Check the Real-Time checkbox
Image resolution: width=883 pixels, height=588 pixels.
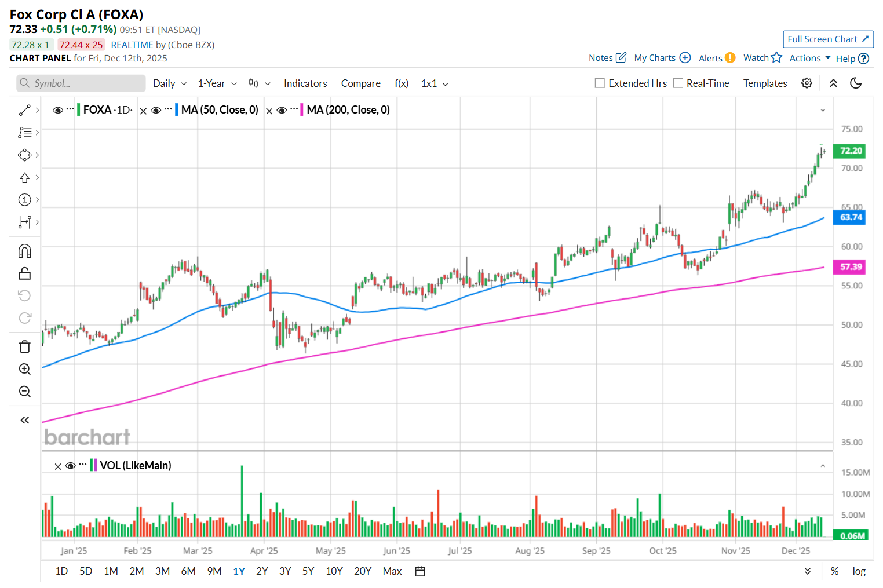pos(678,83)
